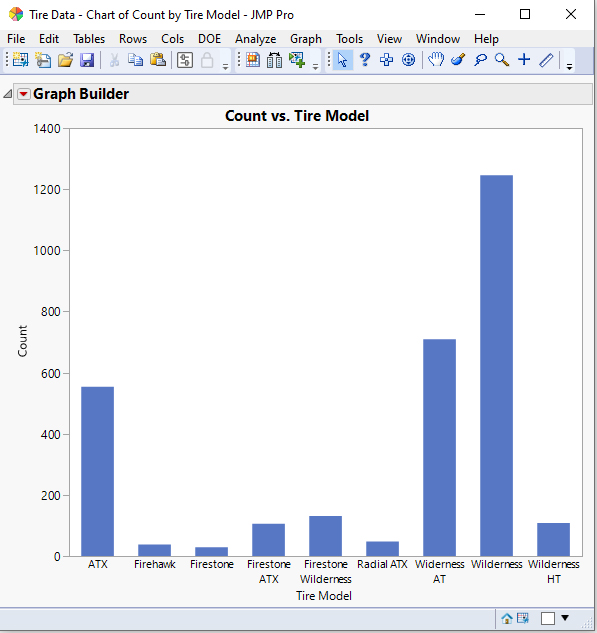Click the chart title 'Count vs. Tire Model'
597x633 pixels.
pos(297,116)
